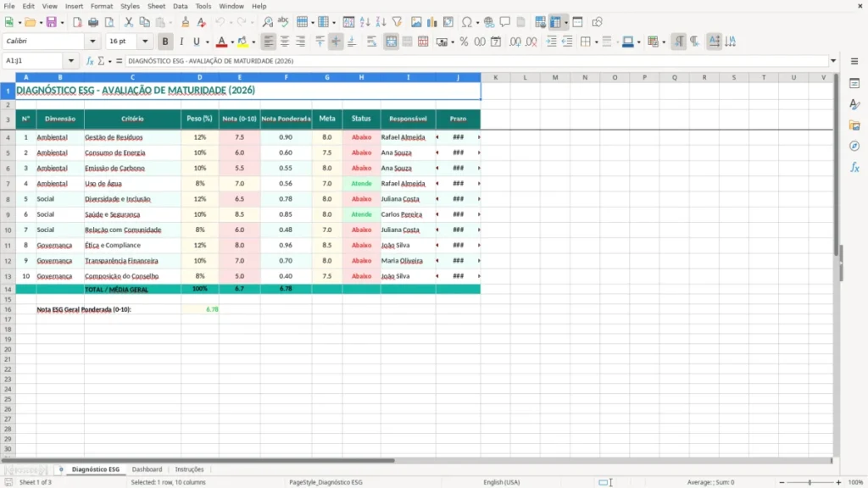Run the Spelling check icon
This screenshot has width=868, height=488.
283,22
